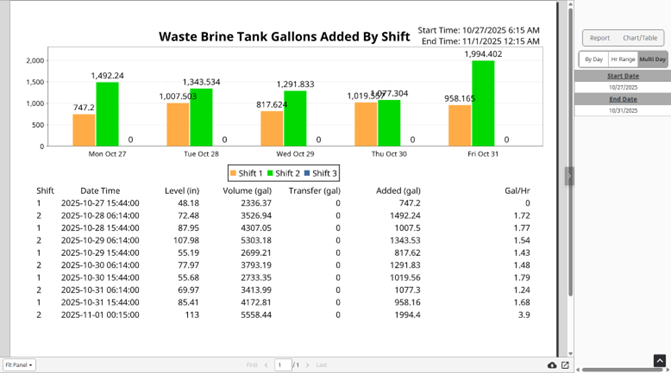Click the Mon Oct 27 green Shift 2 bar

point(107,114)
